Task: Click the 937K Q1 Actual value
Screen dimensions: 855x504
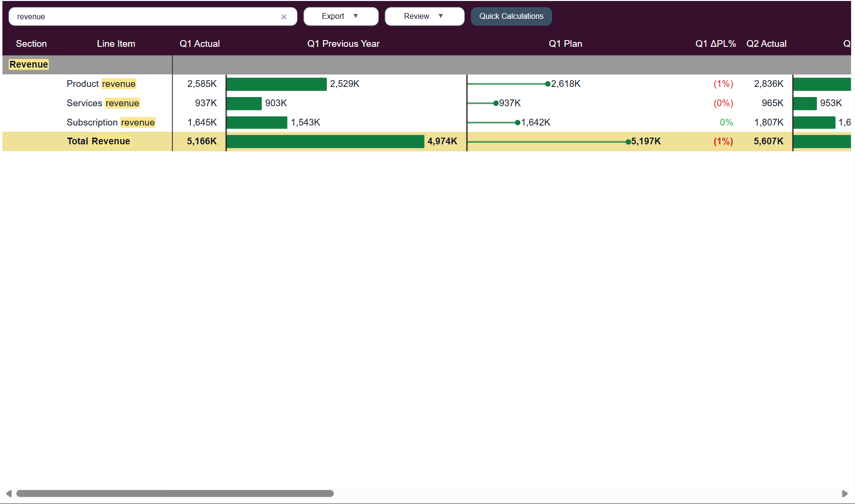Action: click(x=206, y=103)
